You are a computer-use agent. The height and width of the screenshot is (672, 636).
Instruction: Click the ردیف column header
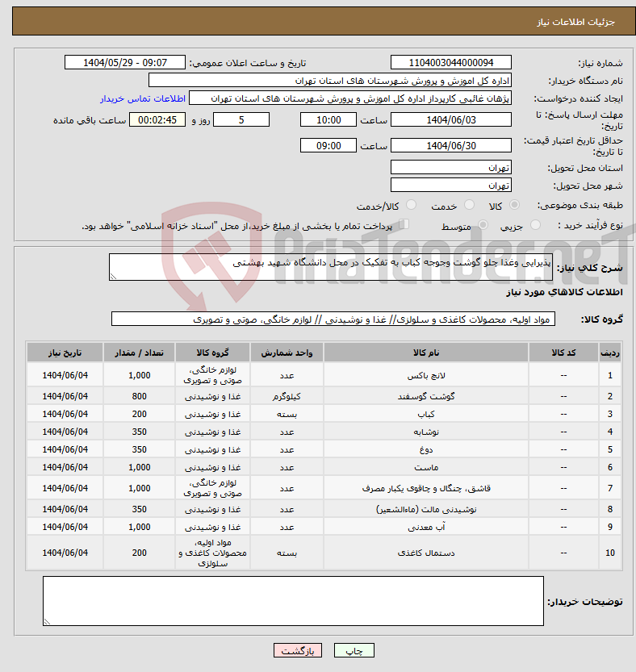click(610, 353)
